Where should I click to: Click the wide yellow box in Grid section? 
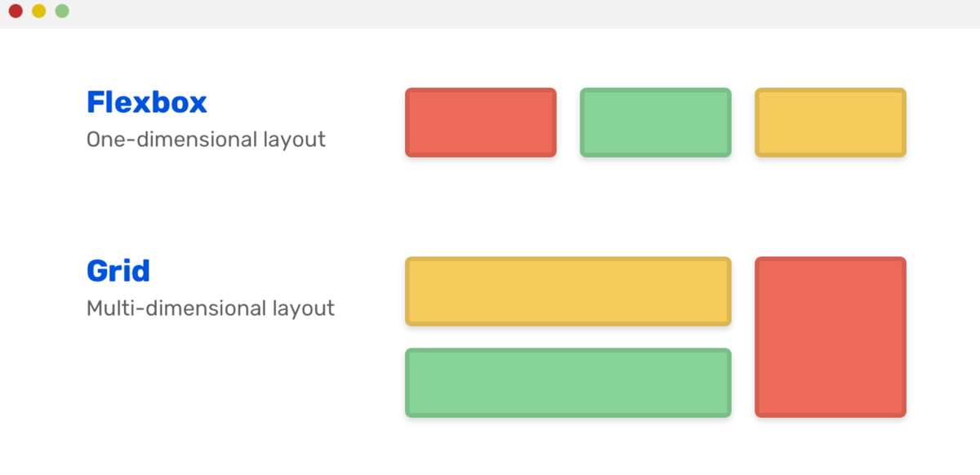pos(568,291)
